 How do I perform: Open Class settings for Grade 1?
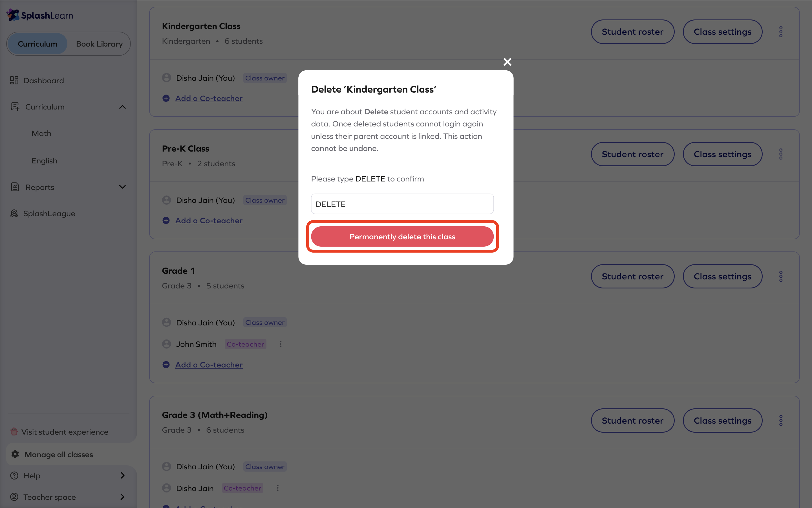(722, 276)
